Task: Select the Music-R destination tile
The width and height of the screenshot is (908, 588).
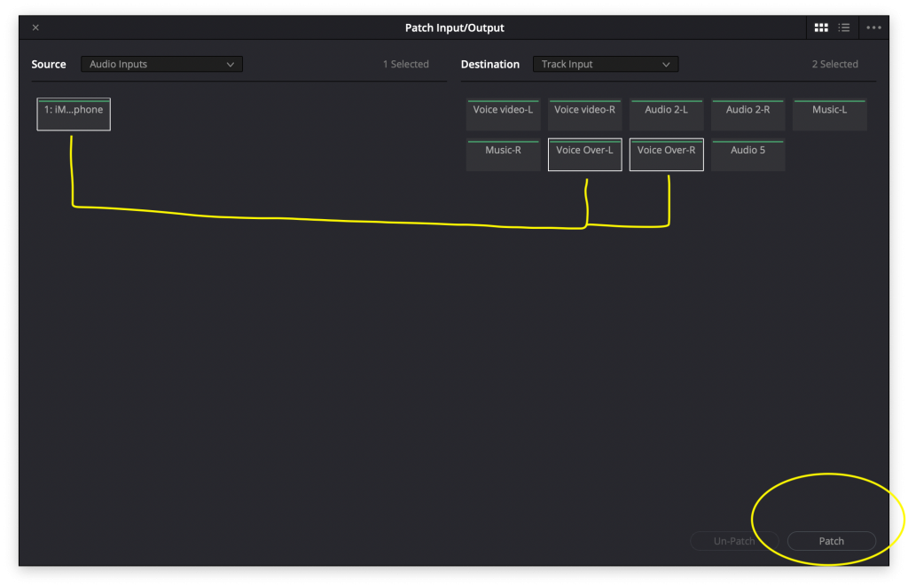Action: pos(503,154)
